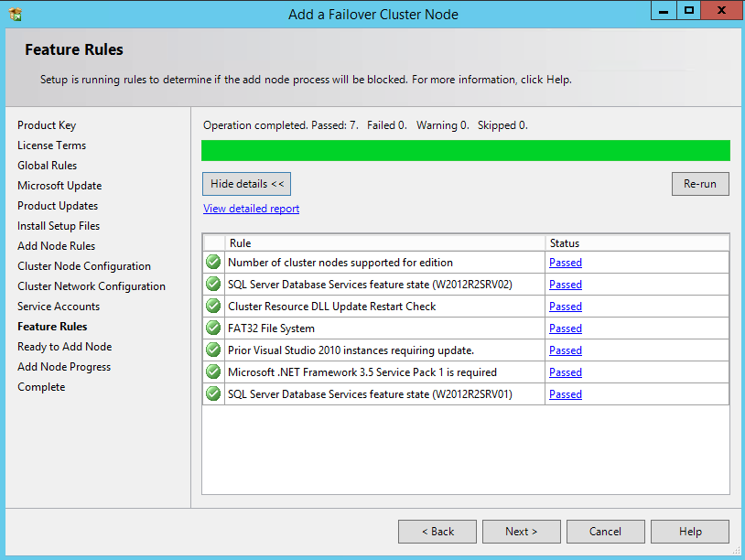
Task: Select the Add Node Progress step
Action: pos(64,367)
